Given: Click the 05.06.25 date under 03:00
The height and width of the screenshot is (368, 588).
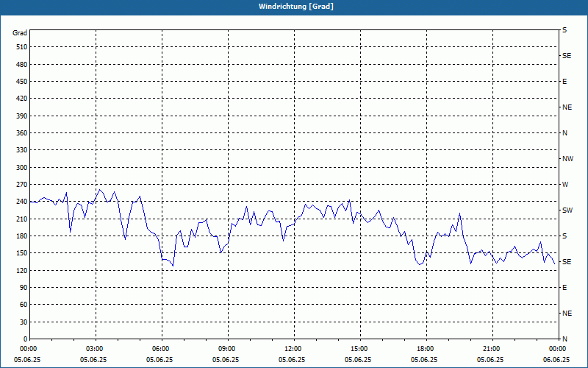Looking at the screenshot, I should pyautogui.click(x=93, y=360).
